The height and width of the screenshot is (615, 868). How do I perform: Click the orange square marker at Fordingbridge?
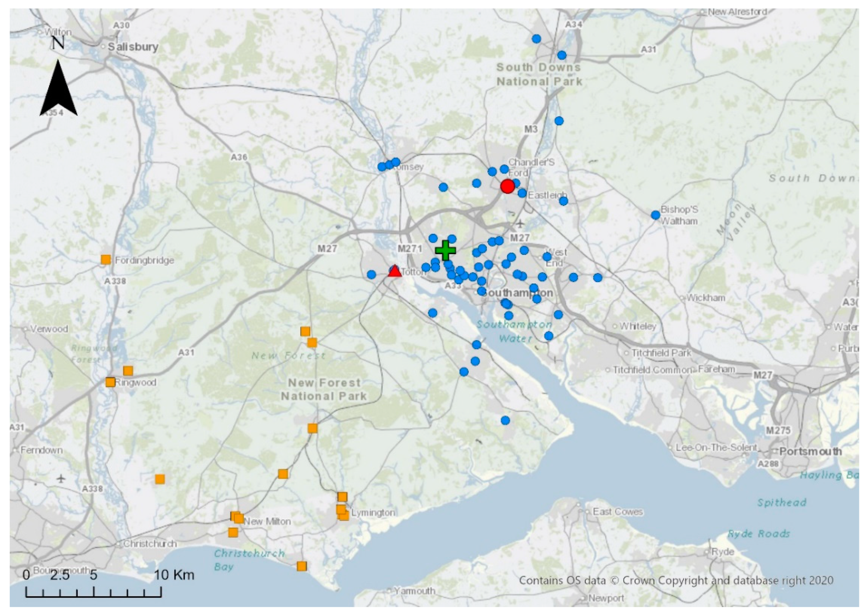pyautogui.click(x=106, y=260)
